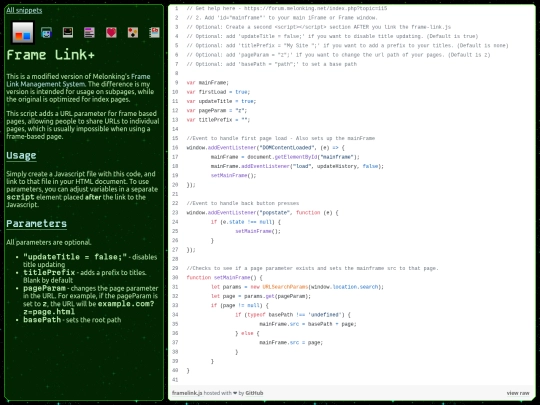This screenshot has height=405, width=540.
Task: Open the colored dots snippet icon
Action: (x=133, y=33)
